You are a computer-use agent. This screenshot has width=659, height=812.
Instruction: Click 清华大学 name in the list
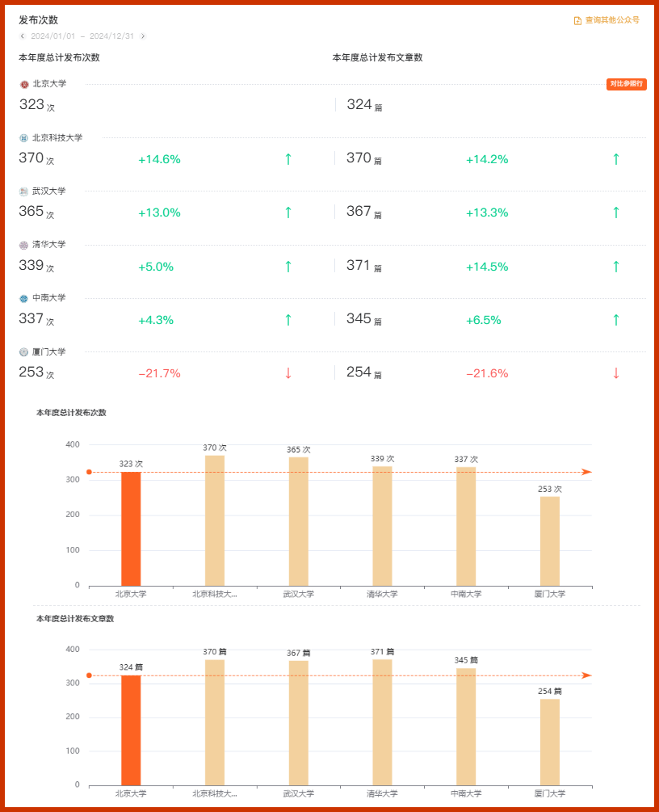coord(49,245)
